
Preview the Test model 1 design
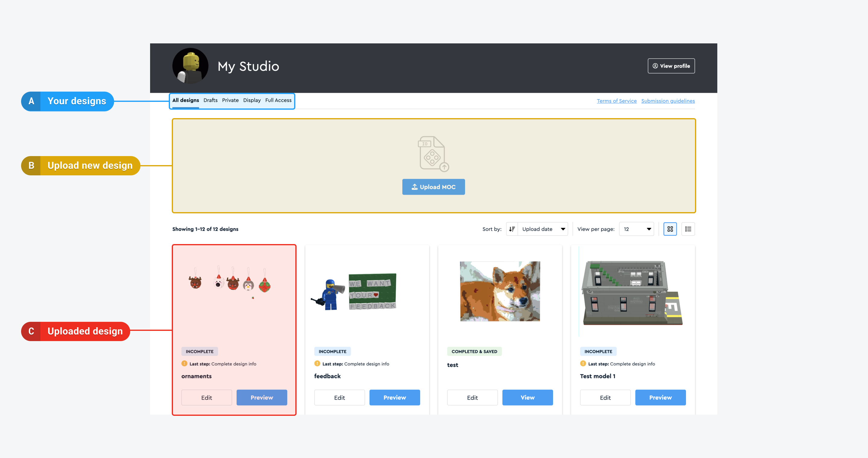tap(660, 398)
